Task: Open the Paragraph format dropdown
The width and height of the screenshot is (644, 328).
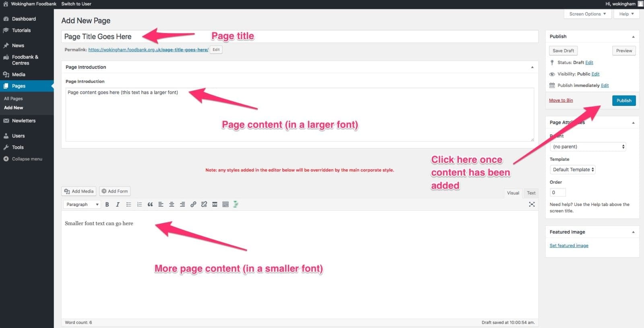Action: 82,204
